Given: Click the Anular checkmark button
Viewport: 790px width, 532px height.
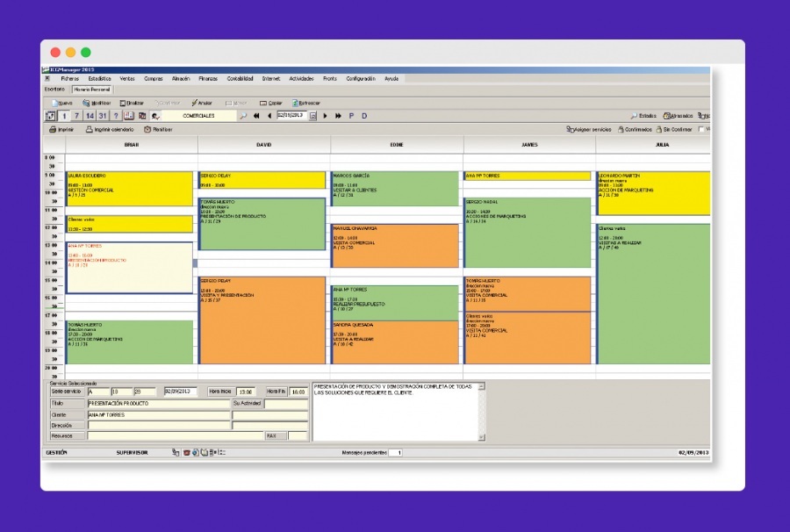Looking at the screenshot, I should (202, 103).
